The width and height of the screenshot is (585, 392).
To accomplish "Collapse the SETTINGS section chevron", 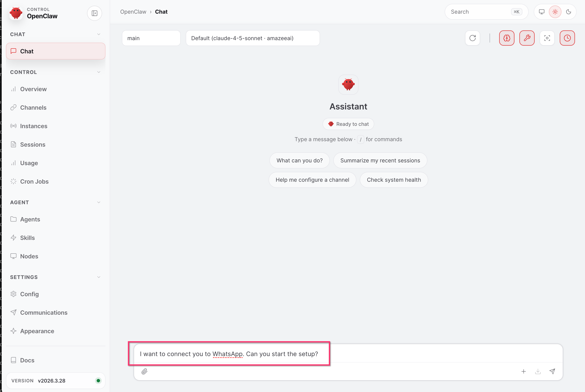I will pyautogui.click(x=99, y=277).
